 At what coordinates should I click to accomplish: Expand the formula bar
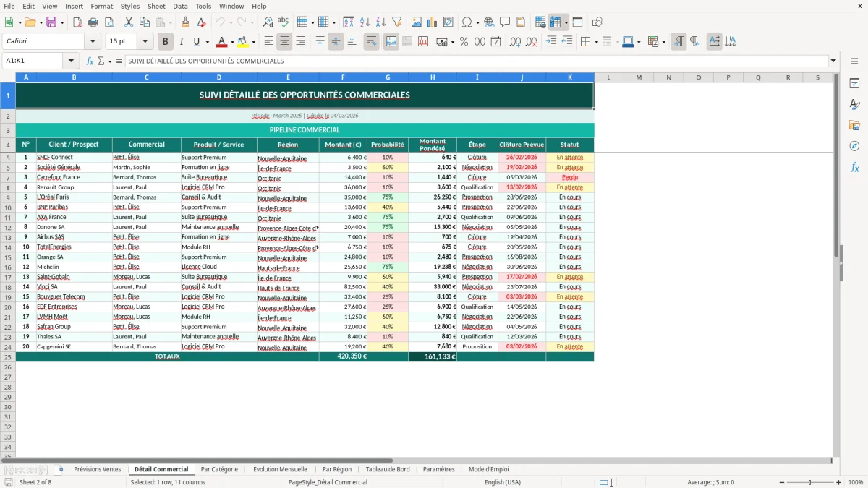(833, 61)
